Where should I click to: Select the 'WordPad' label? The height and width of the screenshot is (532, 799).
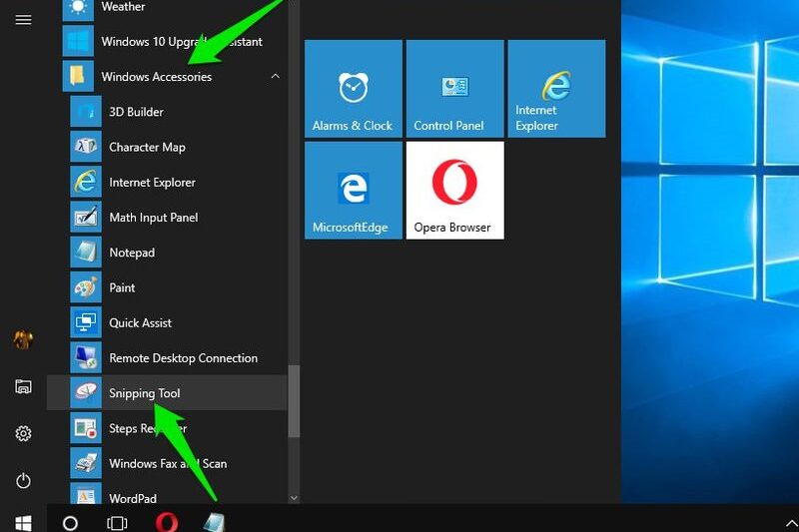click(x=133, y=498)
